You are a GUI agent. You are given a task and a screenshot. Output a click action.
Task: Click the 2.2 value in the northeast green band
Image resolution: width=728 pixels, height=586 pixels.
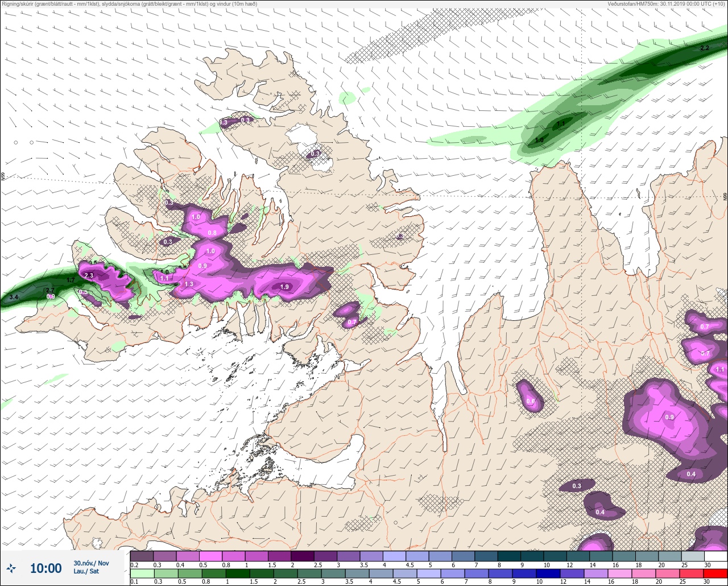point(705,48)
